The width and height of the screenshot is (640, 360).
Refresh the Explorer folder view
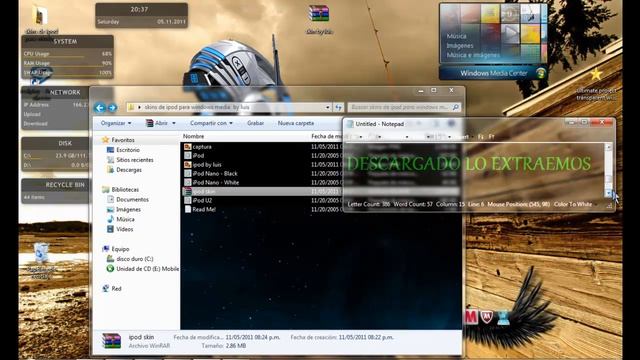tap(338, 107)
